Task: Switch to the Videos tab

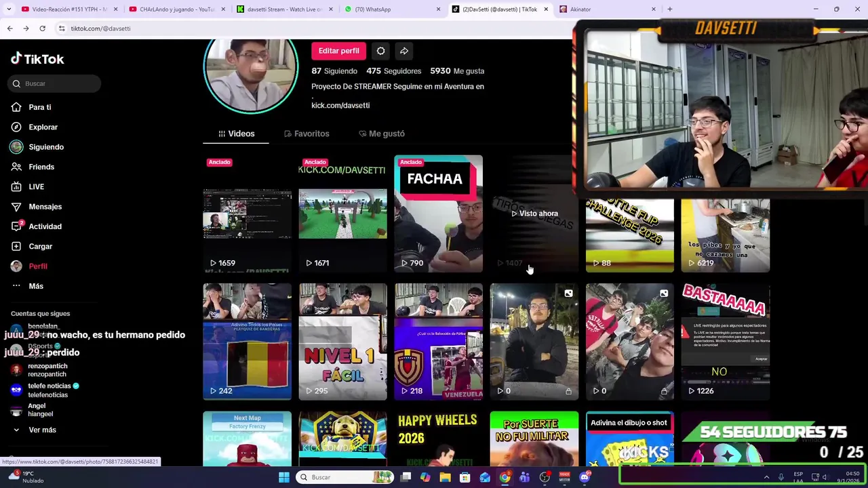Action: 236,134
